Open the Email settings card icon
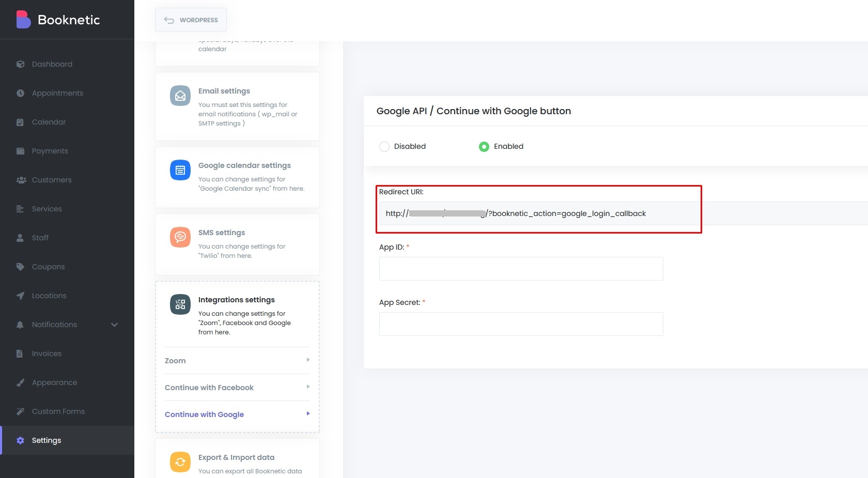Screen dimensions: 868x478 (180, 96)
